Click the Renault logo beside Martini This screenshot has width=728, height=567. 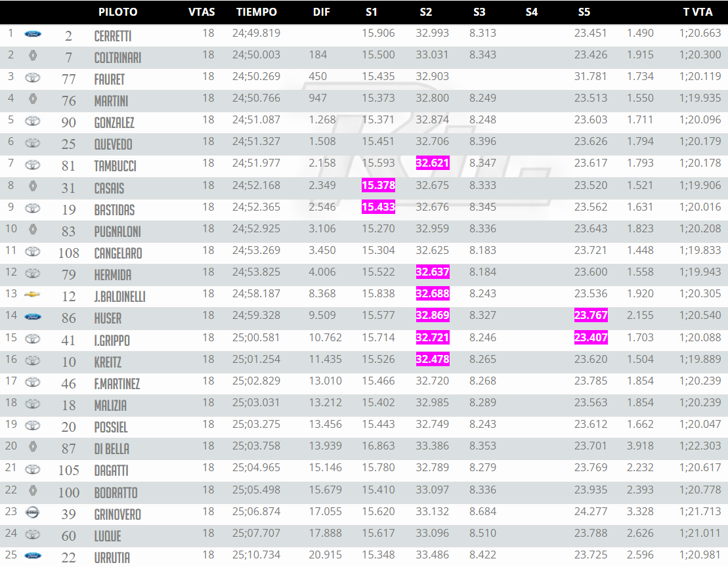tap(32, 99)
